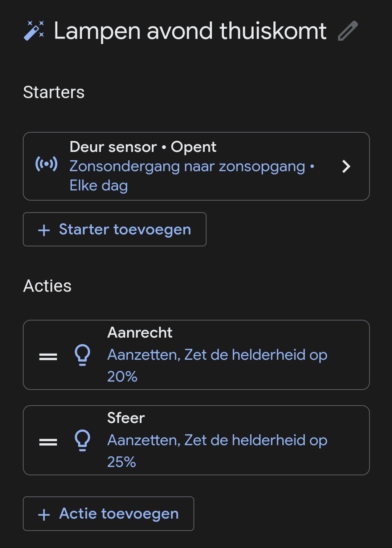
Task: Click the pencil edit icon beside title
Action: pyautogui.click(x=348, y=31)
